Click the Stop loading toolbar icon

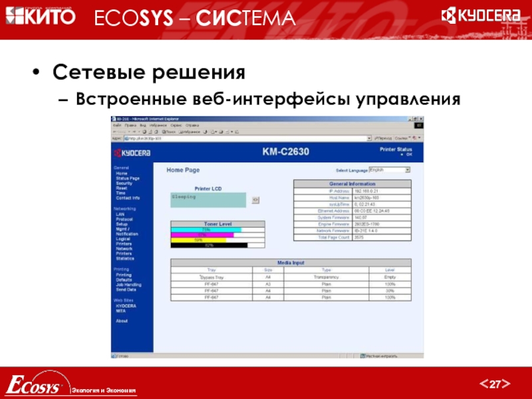[145, 132]
